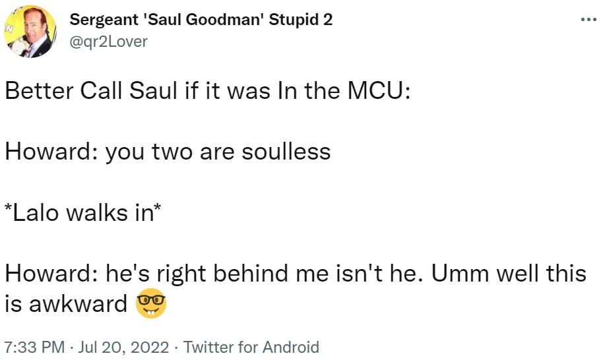Visit the @qr2Lover handle link
Screen dimensions: 605x364
pos(108,42)
